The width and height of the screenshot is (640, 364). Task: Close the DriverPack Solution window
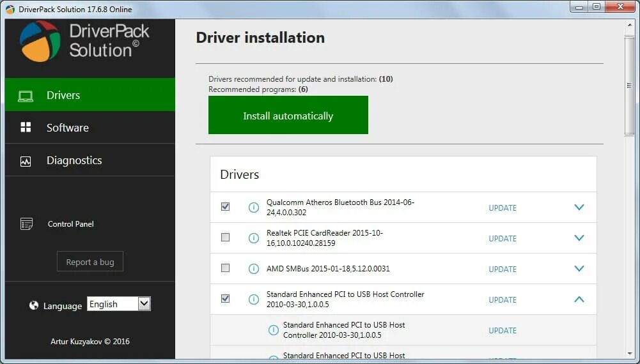click(x=621, y=7)
